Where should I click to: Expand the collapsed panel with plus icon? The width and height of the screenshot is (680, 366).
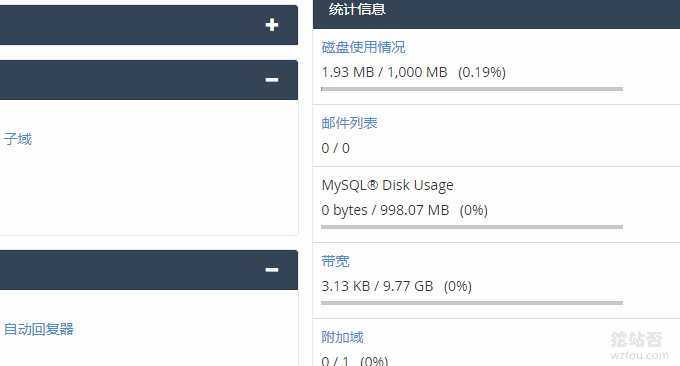pos(272,25)
